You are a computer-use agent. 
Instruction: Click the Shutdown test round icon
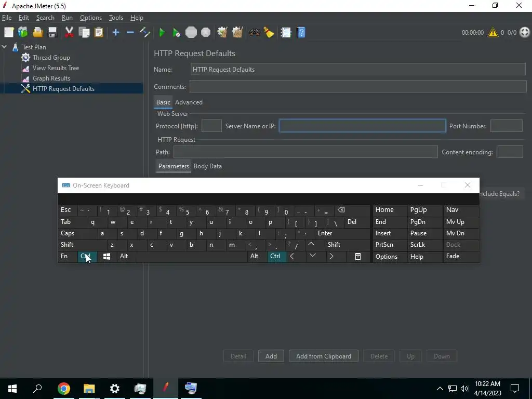[206, 33]
